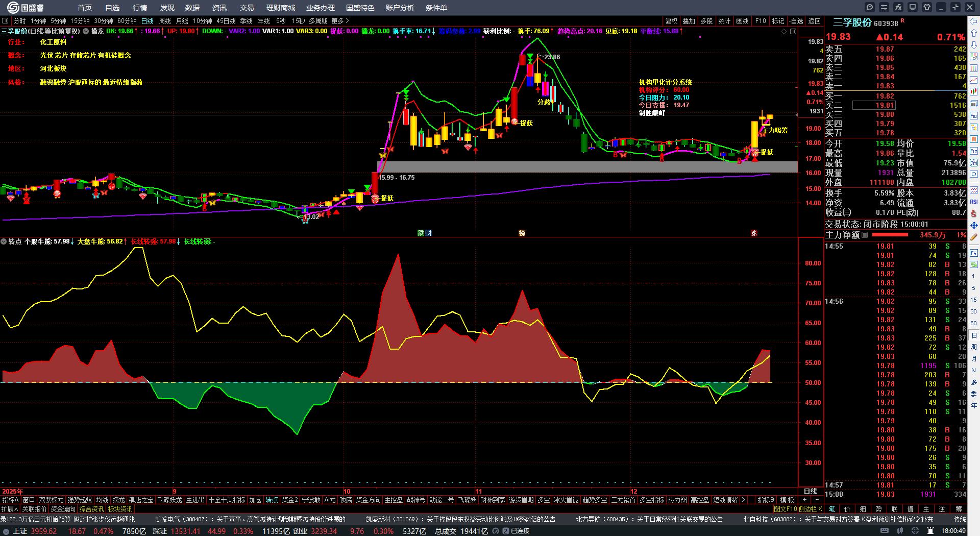Expand the 转点 indicator options circle
Screen dimensions: 980x536
(4, 241)
